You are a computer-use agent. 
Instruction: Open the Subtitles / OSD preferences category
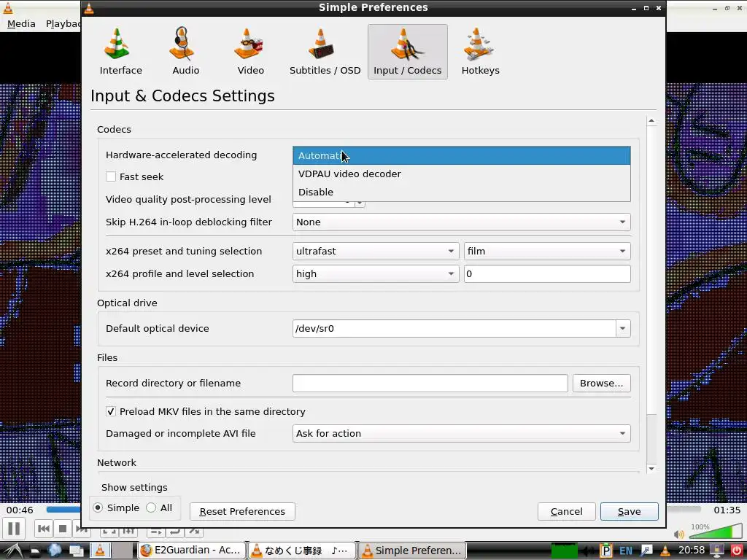[325, 52]
